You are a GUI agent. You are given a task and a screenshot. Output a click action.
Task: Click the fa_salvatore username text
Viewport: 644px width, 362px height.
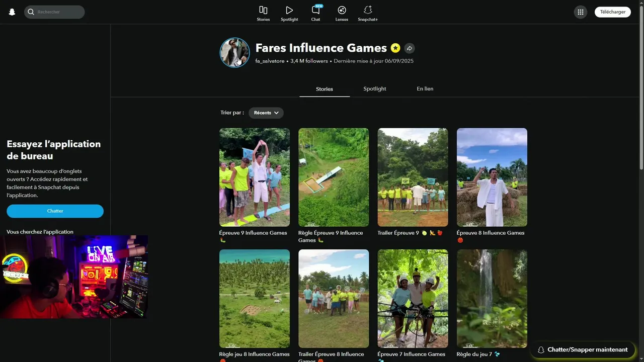[x=270, y=61]
